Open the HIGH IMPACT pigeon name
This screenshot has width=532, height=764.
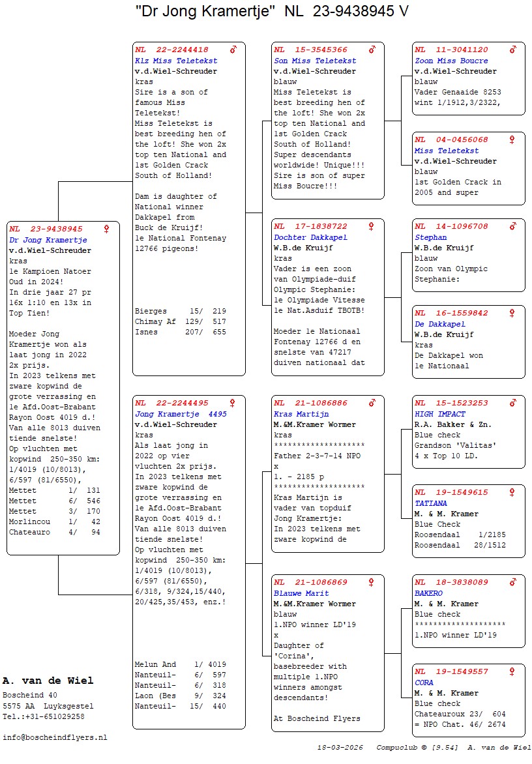440,414
